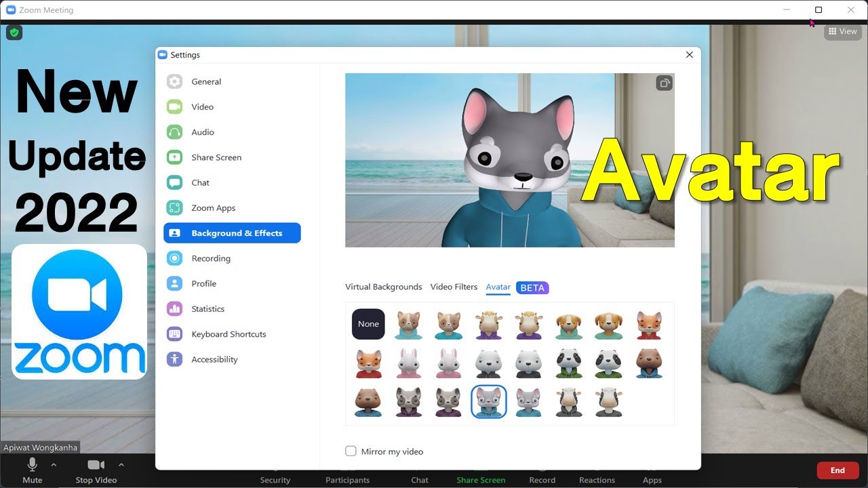
Task: Choose gray cat avatar in teal t-shirt
Action: click(528, 402)
